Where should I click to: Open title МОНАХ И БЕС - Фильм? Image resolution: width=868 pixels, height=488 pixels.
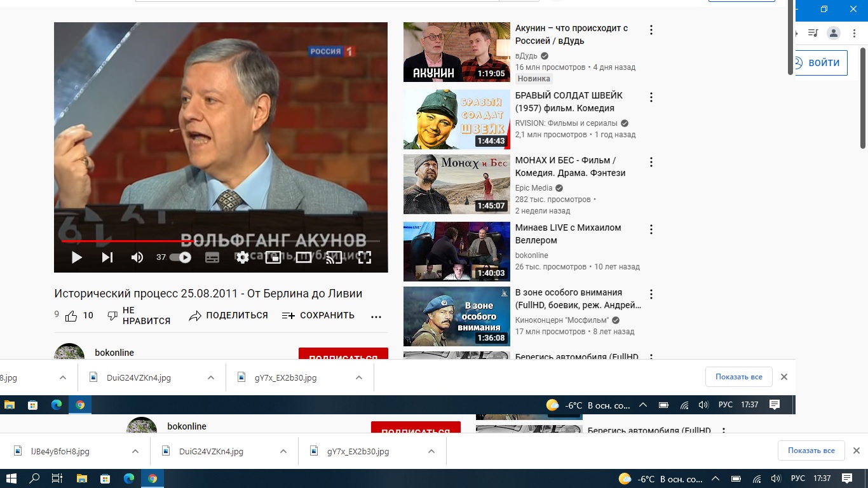[570, 166]
